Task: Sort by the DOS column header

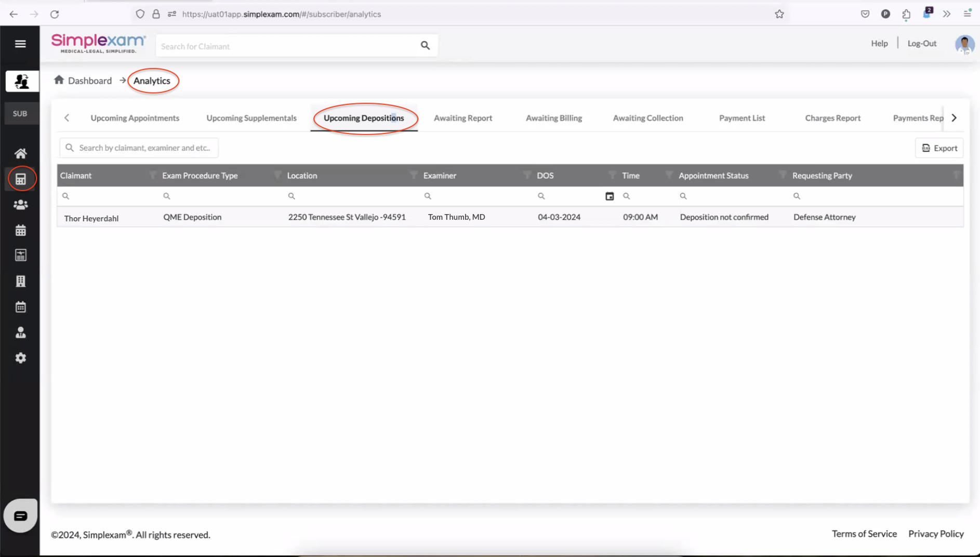Action: (x=545, y=176)
